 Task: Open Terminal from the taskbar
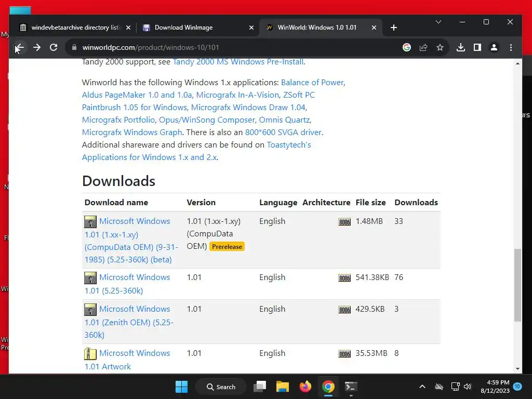point(351,387)
